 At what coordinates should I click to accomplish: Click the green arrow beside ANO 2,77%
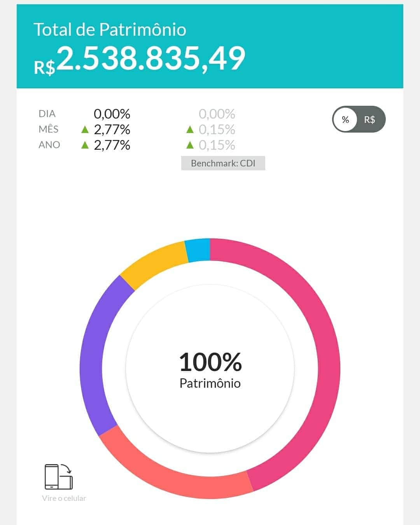point(85,145)
